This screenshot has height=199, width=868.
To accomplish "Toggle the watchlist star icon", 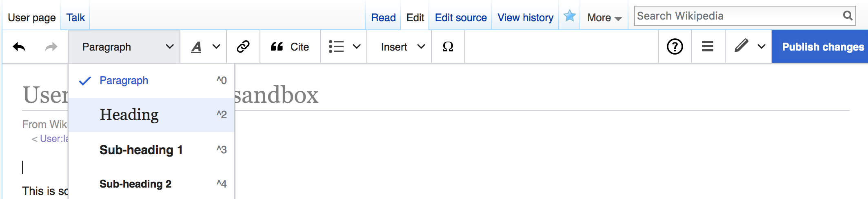I will (x=570, y=16).
